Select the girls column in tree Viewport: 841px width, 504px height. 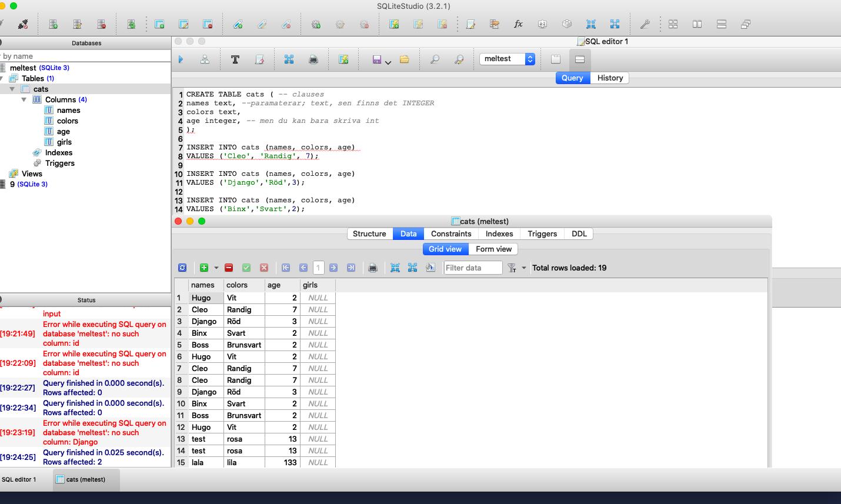click(x=64, y=142)
